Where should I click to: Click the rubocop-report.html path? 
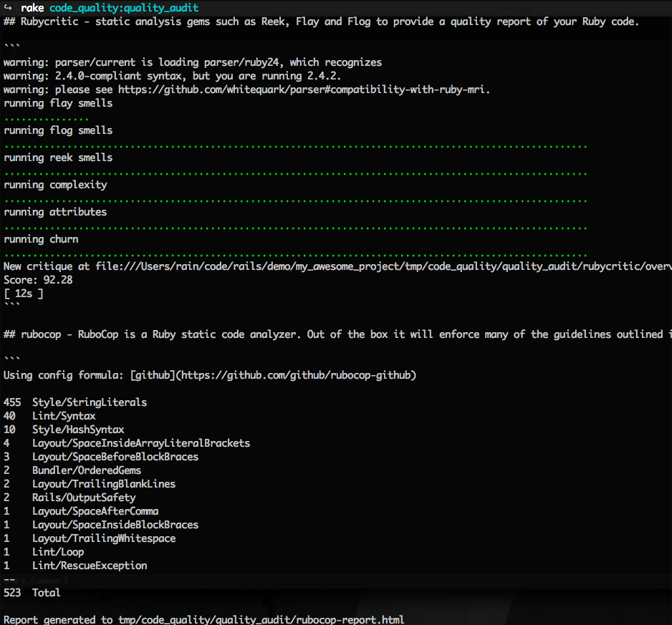[261, 620]
